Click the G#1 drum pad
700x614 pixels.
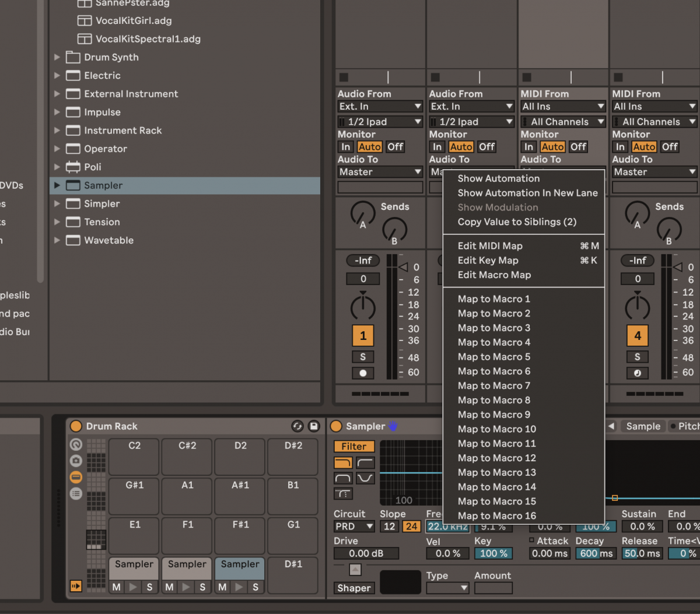(x=134, y=496)
